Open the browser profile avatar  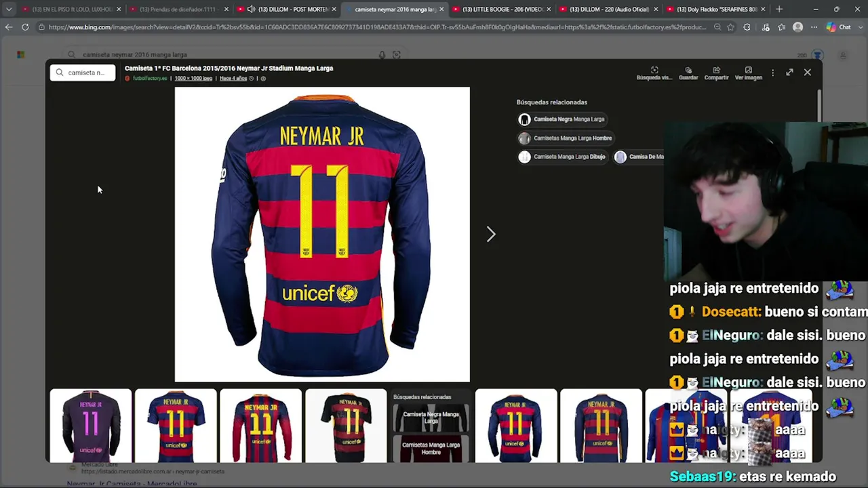[x=798, y=27]
